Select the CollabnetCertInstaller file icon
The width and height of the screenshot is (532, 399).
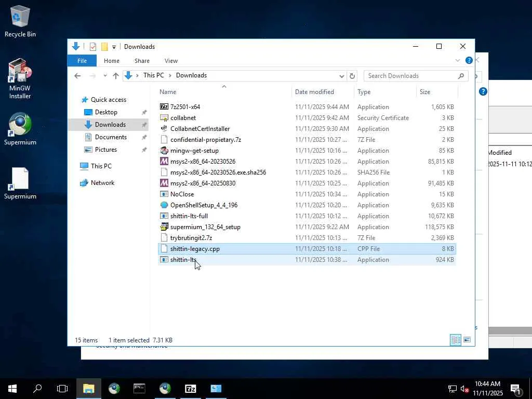164,129
